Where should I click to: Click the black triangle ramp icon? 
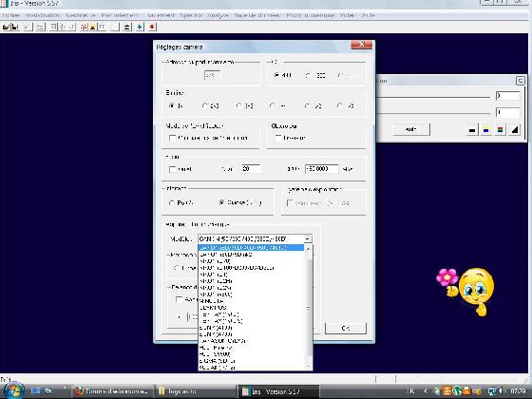pyautogui.click(x=514, y=129)
